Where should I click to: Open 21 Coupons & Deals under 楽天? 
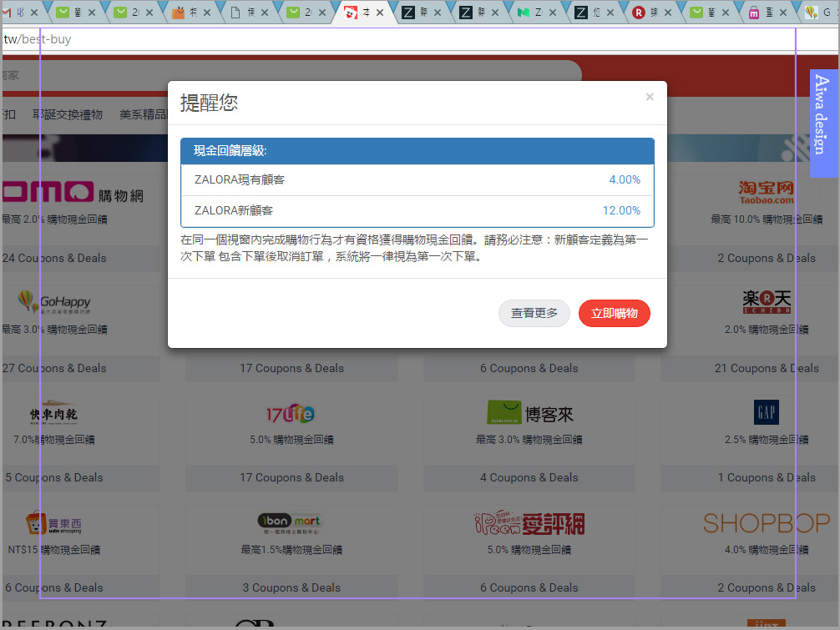(766, 368)
